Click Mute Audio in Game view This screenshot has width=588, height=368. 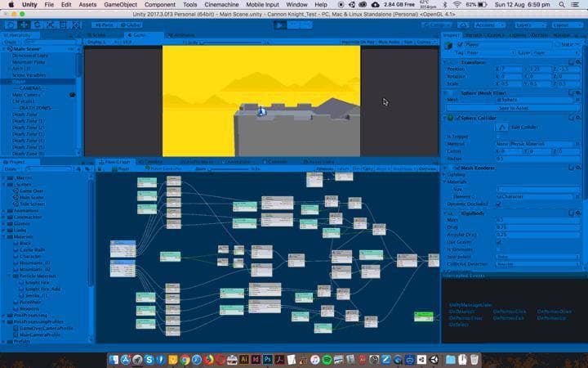[389, 42]
